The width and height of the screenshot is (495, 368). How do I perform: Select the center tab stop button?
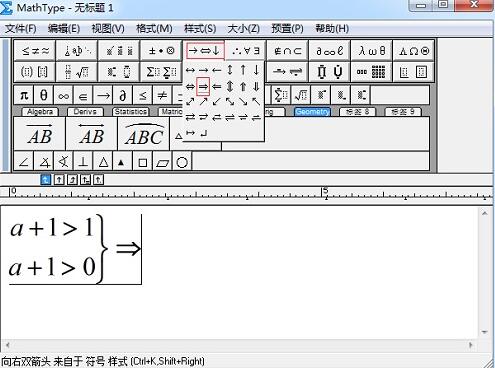(x=59, y=180)
